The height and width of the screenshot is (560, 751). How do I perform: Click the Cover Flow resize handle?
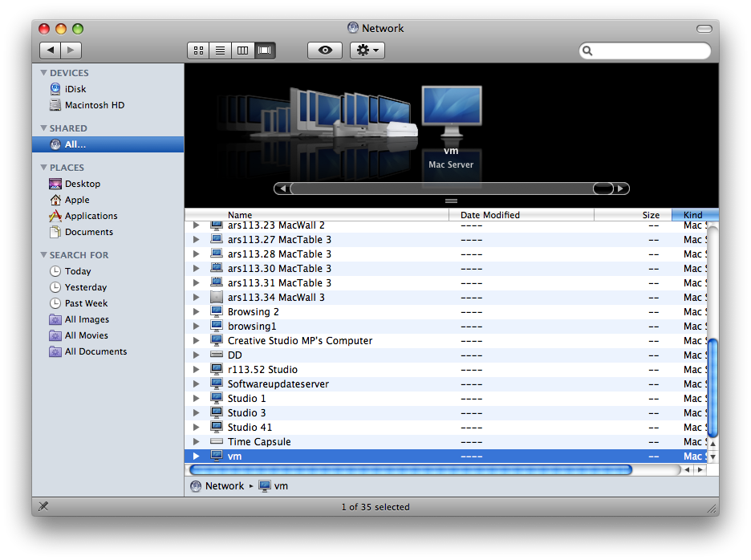coord(451,201)
